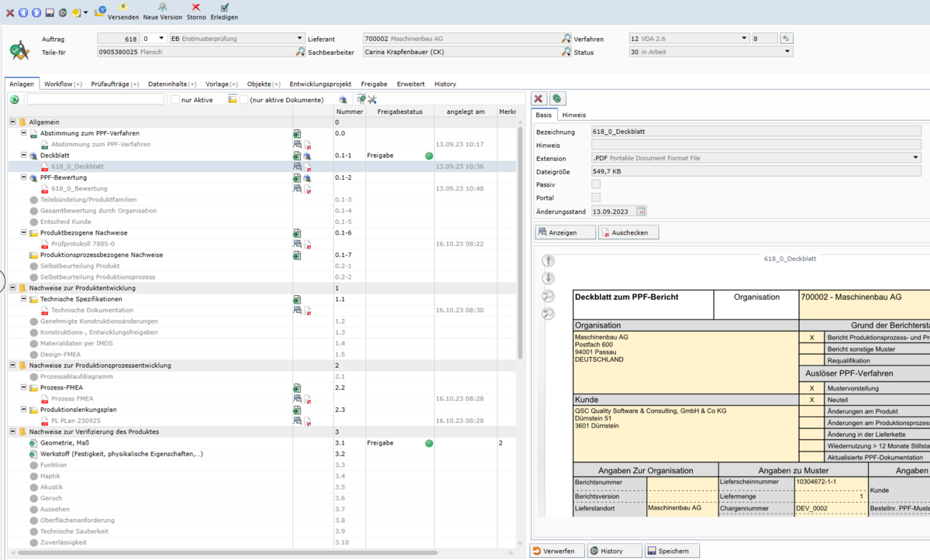Select the Produktionslenkungsplan tree item
This screenshot has width=930, height=560.
(x=78, y=410)
